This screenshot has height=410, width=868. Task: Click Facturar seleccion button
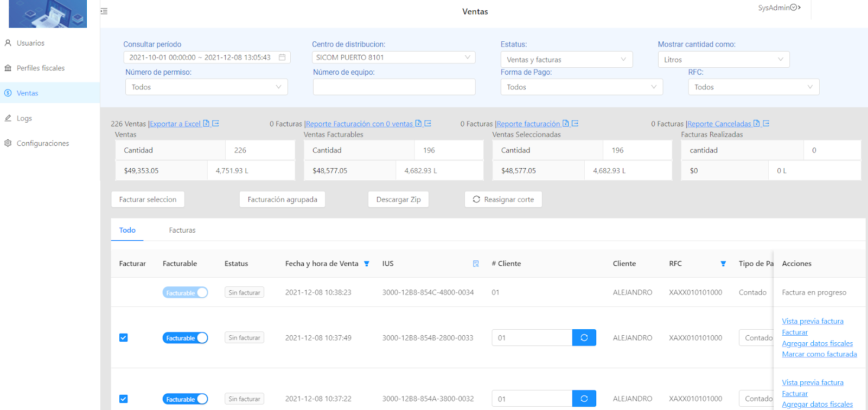pyautogui.click(x=148, y=200)
